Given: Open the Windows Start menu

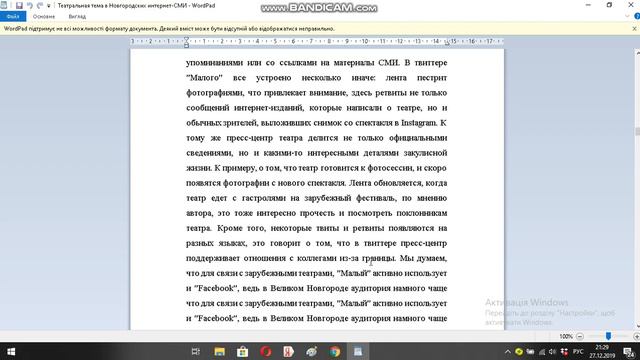Looking at the screenshot, I should click(11, 351).
